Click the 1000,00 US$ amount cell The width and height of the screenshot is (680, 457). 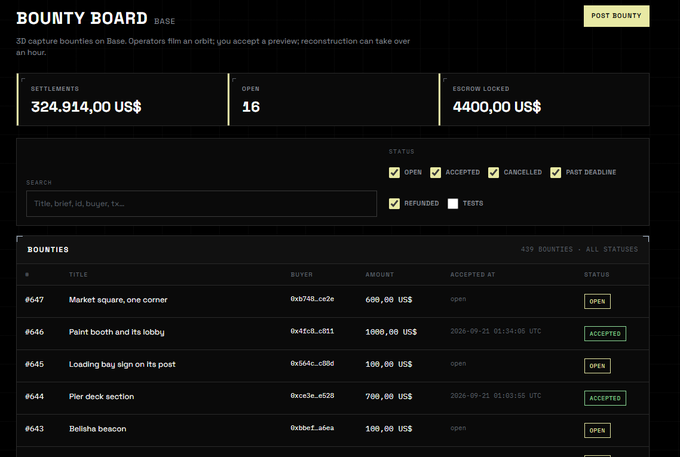391,332
